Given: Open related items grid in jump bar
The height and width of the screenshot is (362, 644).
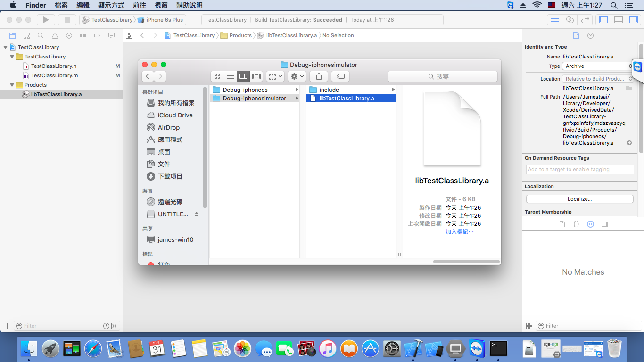Looking at the screenshot, I should (129, 35).
